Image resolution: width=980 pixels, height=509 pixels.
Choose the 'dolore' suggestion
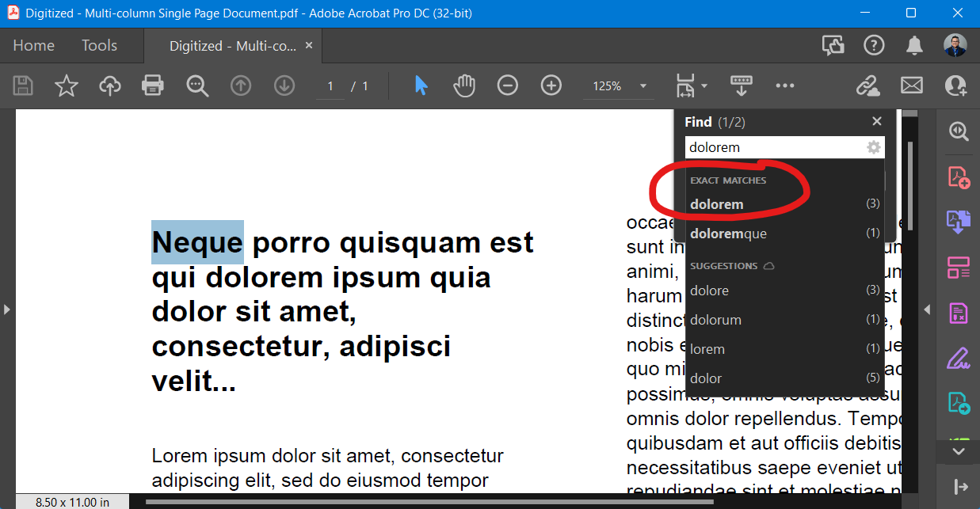point(784,291)
